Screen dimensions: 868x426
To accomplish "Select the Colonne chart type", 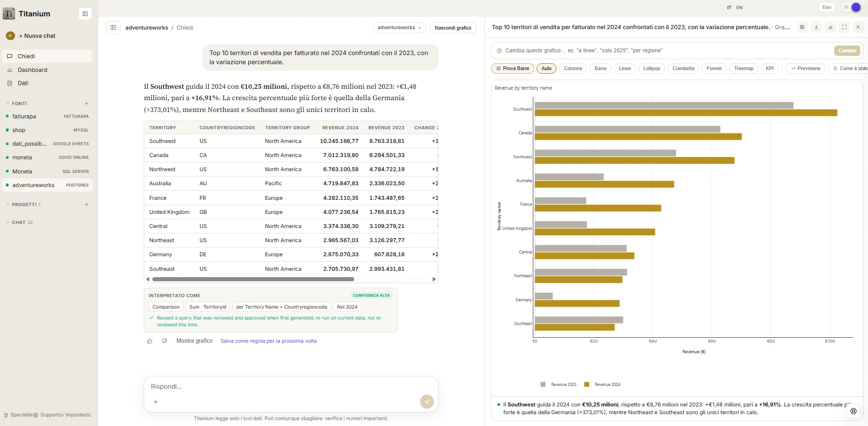I will click(x=573, y=69).
